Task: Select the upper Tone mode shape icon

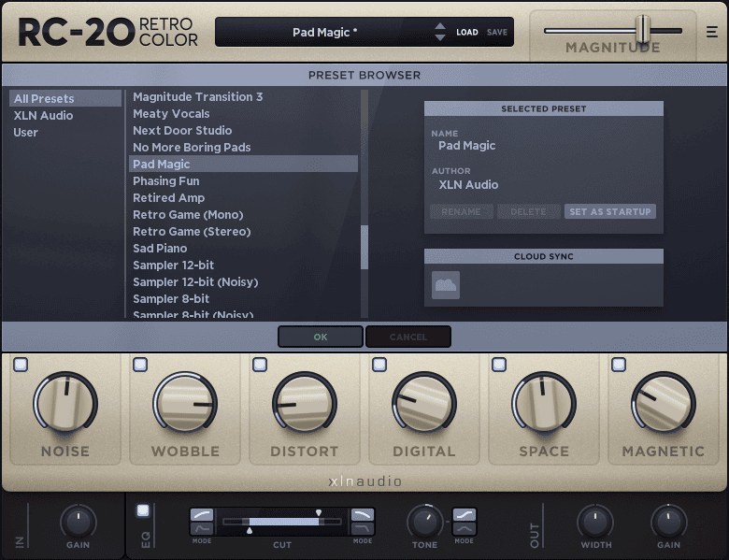Action: [464, 514]
